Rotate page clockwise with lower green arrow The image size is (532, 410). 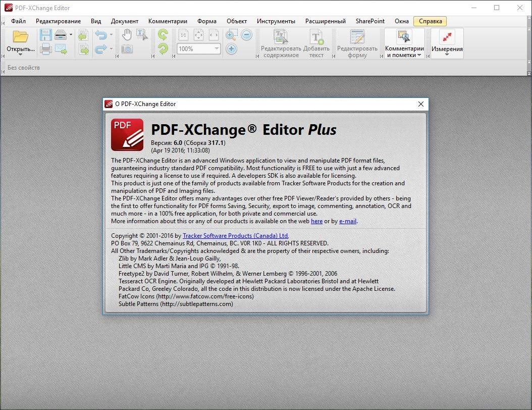163,49
